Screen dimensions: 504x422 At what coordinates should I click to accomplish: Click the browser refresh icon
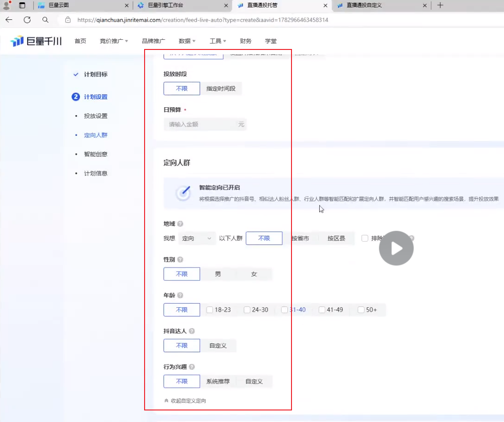pyautogui.click(x=27, y=19)
